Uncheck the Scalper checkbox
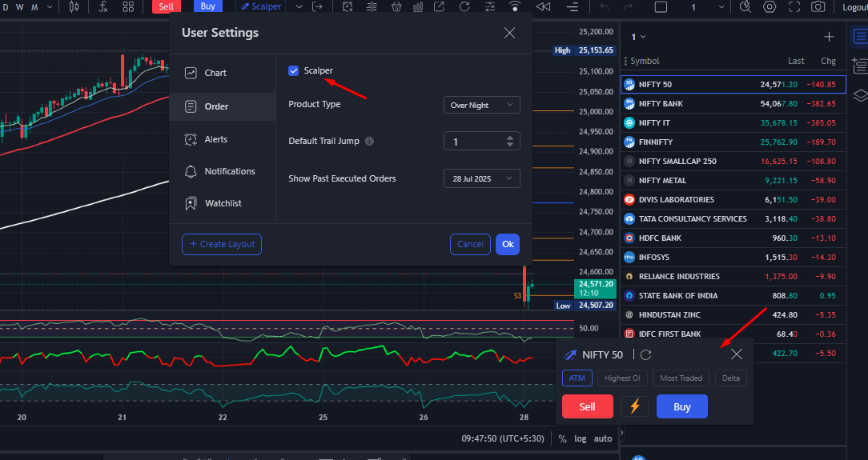Image resolution: width=868 pixels, height=460 pixels. point(294,71)
